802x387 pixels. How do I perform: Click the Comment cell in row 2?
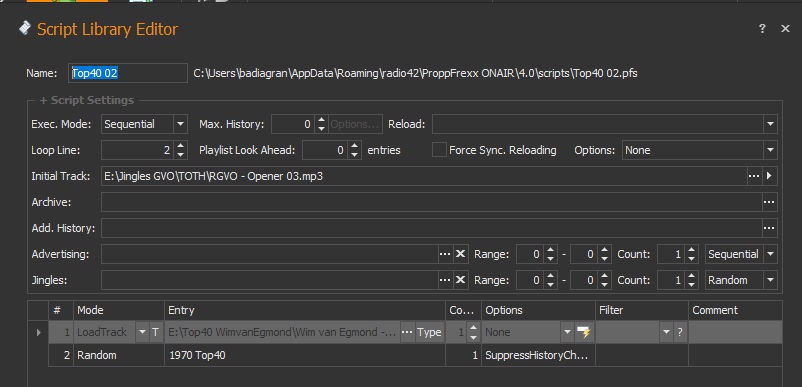[735, 355]
